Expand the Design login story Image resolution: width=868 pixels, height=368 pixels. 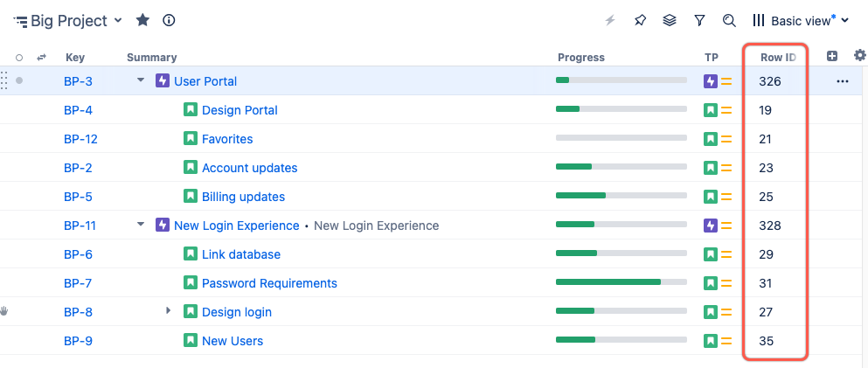pyautogui.click(x=169, y=311)
